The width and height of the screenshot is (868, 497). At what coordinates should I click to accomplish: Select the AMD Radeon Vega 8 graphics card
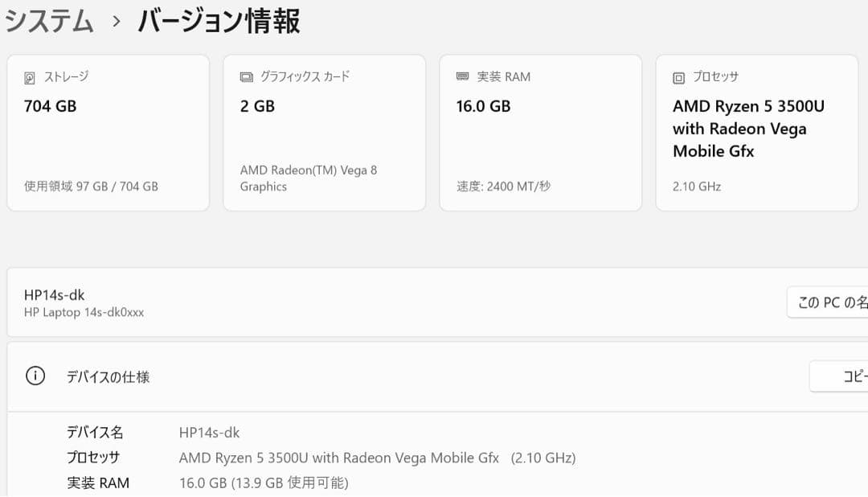(x=324, y=132)
